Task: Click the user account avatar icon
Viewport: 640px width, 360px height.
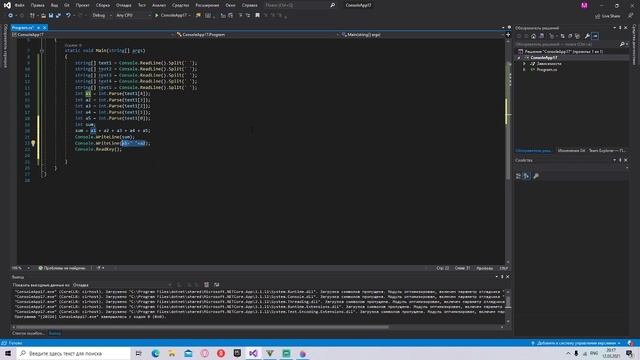Action: coord(584,5)
